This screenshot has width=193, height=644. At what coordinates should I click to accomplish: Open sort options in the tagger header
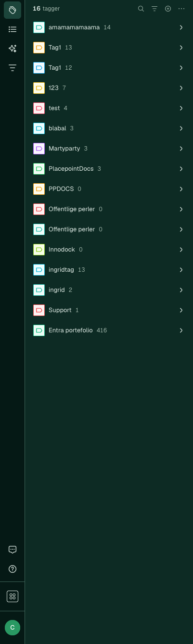click(154, 9)
